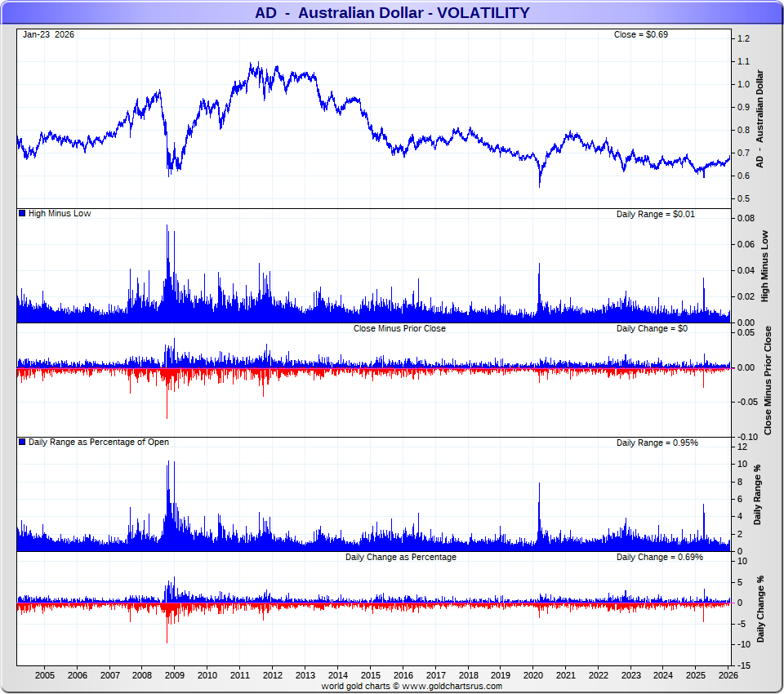Click the 2011 label on the time axis

(240, 675)
